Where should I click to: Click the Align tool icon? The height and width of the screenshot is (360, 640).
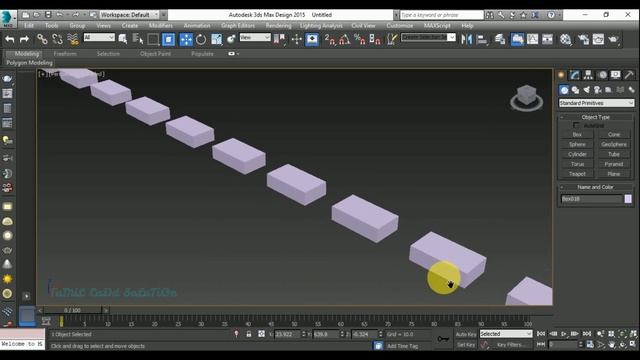coord(482,39)
